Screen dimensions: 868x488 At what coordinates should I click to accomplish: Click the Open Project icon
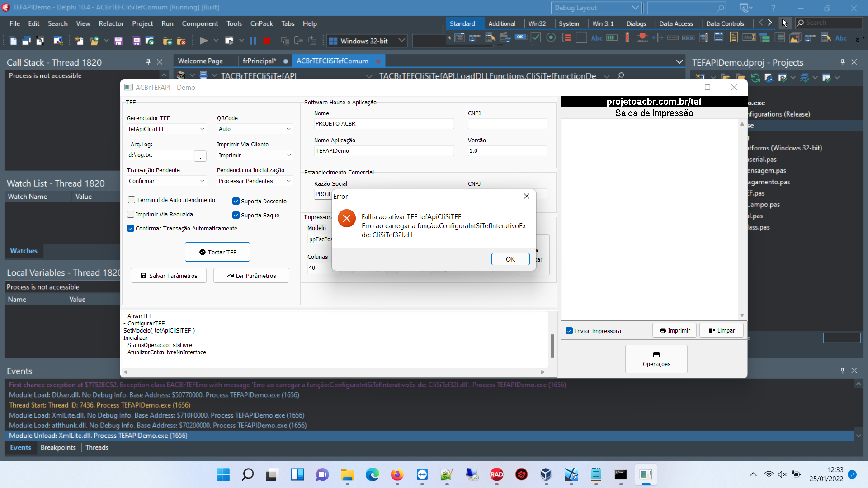150,41
